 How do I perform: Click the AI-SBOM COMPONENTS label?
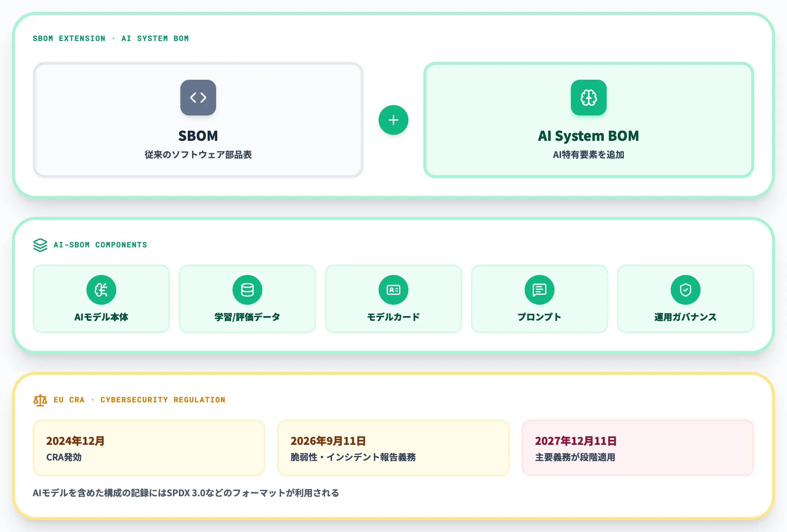point(100,245)
